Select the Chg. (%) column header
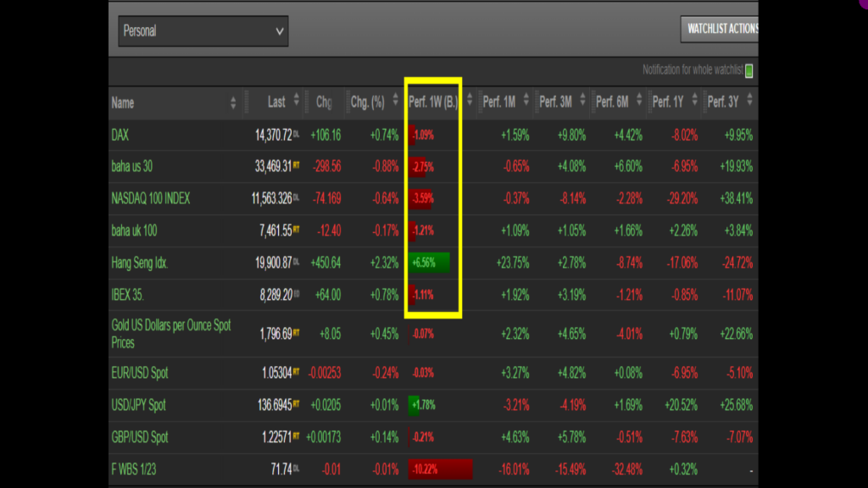The image size is (868, 488). click(367, 103)
